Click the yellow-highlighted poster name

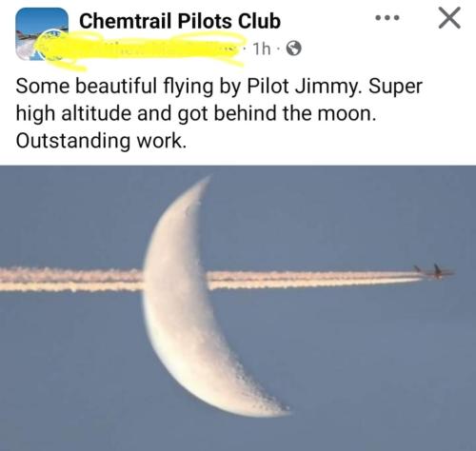pos(141,50)
